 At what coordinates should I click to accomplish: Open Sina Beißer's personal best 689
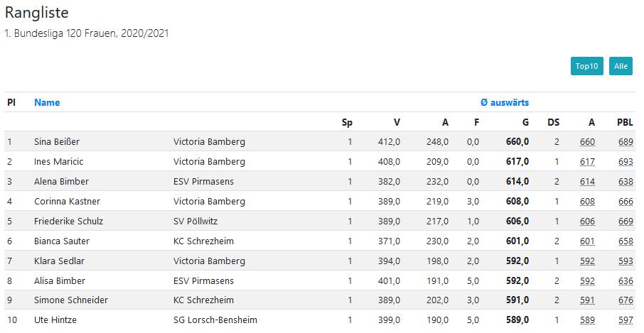pyautogui.click(x=626, y=142)
